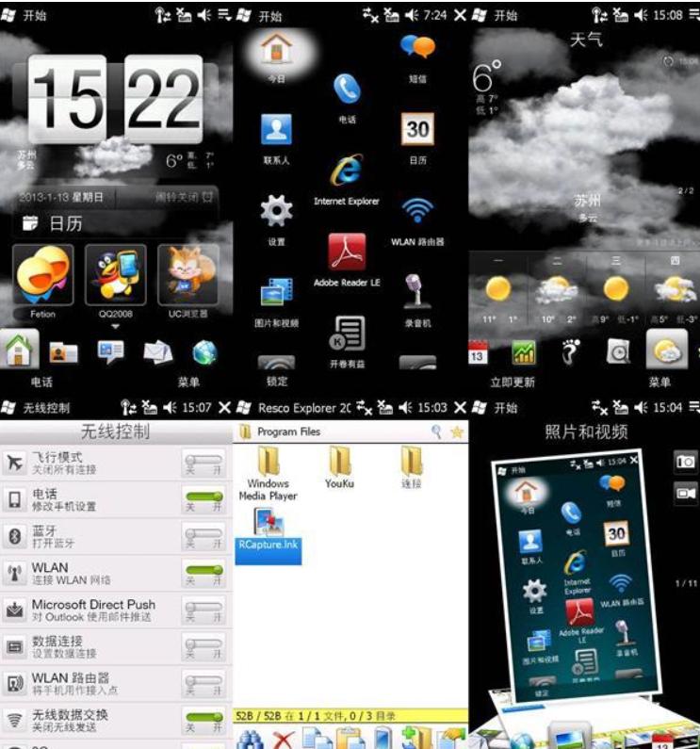Select the home tab on the clock home screen

18,350
